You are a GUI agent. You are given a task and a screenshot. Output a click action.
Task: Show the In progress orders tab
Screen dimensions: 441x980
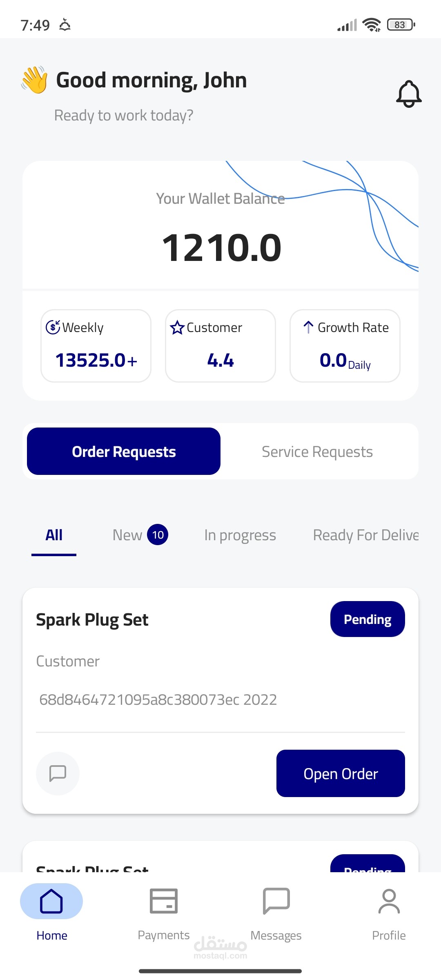(x=240, y=535)
